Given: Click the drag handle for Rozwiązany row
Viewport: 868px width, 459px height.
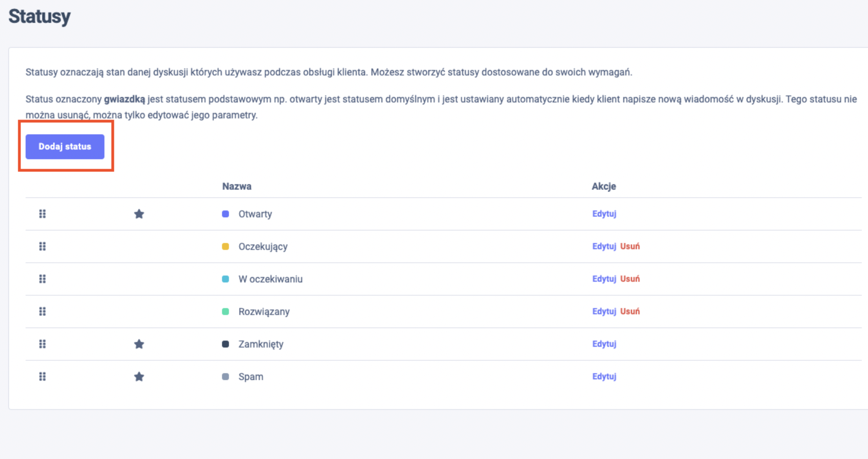Looking at the screenshot, I should [42, 312].
